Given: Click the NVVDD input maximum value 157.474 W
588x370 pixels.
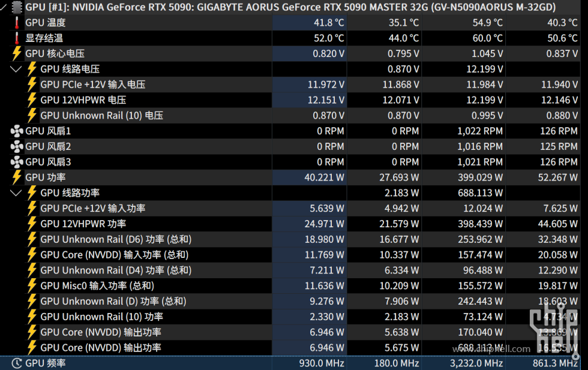Looking at the screenshot, I should coord(481,254).
